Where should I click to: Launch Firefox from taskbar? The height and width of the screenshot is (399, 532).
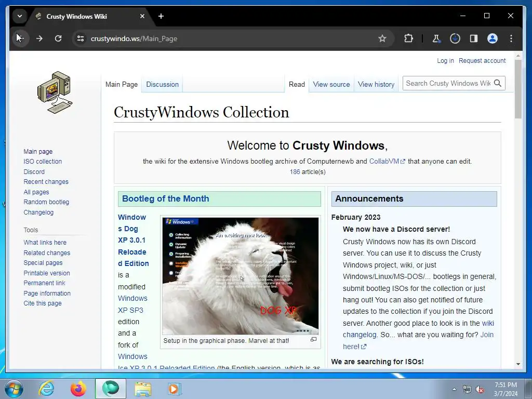pos(78,389)
